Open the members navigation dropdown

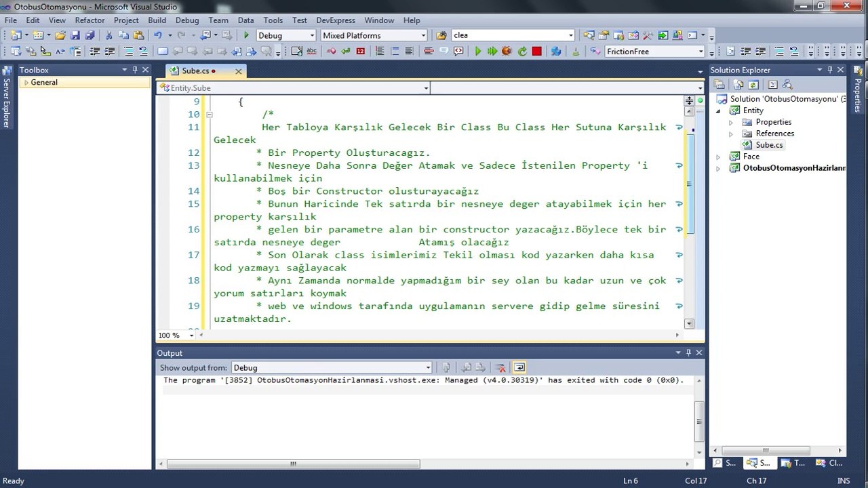(700, 88)
